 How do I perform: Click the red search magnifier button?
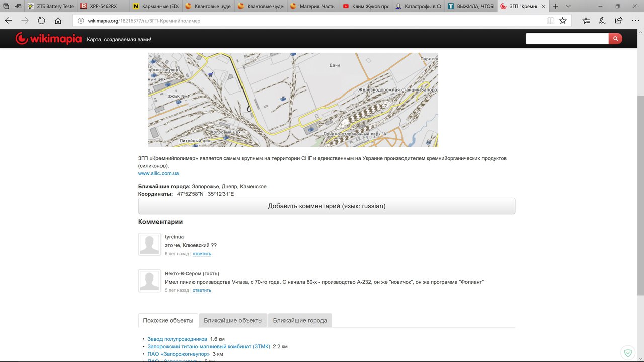(615, 39)
